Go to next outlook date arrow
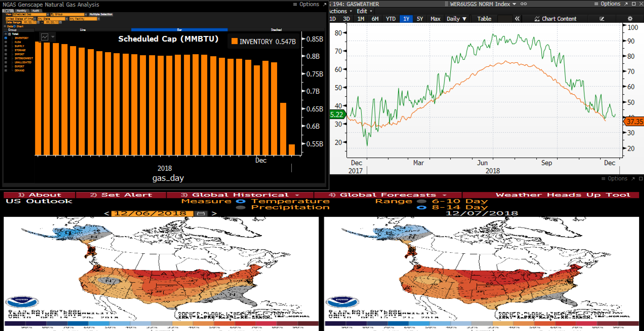 tap(214, 213)
